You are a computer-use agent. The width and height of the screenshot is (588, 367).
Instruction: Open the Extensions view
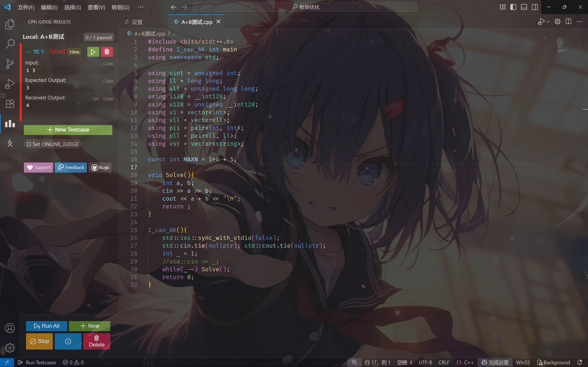[x=10, y=104]
